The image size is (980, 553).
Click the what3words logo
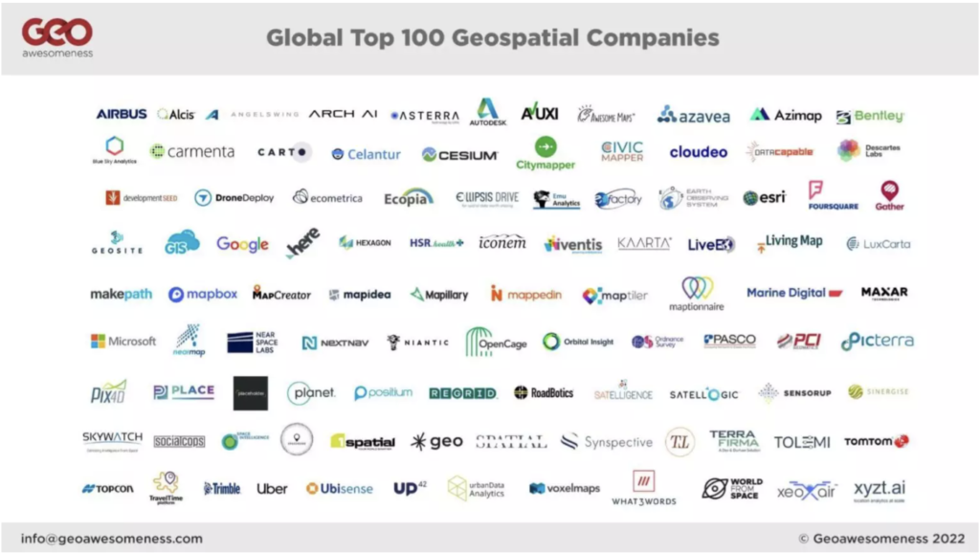point(644,487)
